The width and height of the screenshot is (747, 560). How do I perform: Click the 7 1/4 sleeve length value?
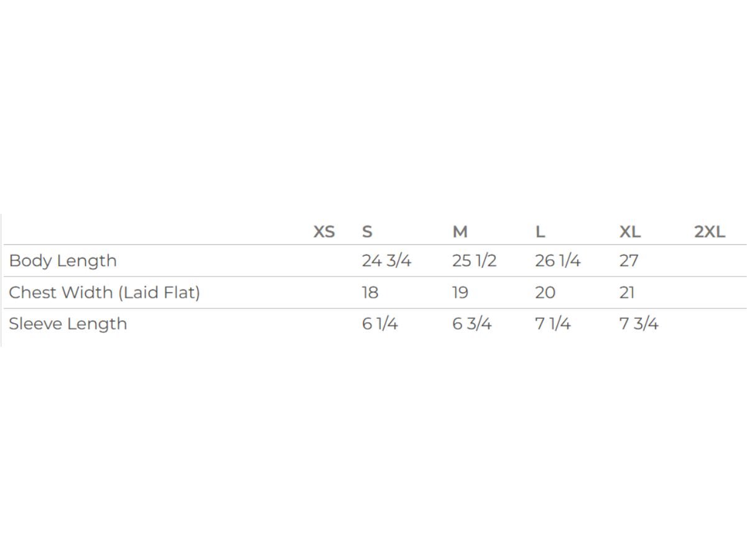pos(552,324)
